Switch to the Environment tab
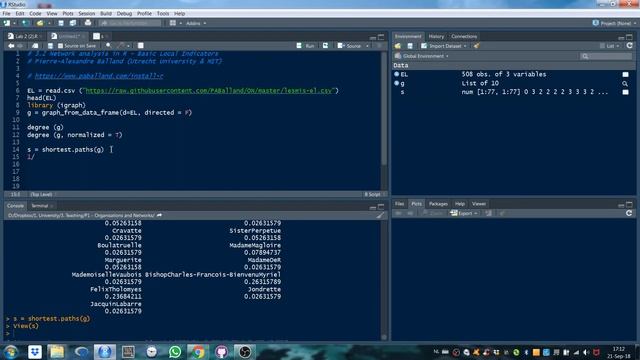The height and width of the screenshot is (360, 640). tap(408, 36)
